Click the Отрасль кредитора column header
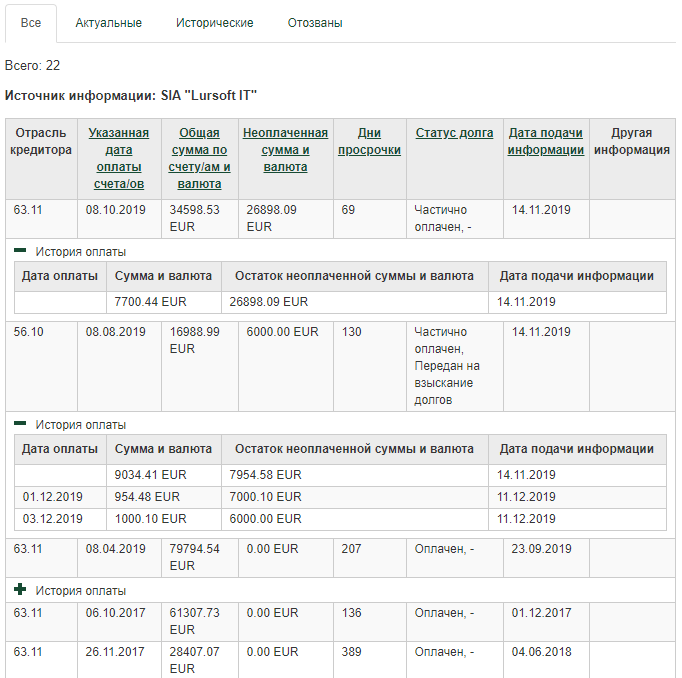The height and width of the screenshot is (678, 682). 41,141
